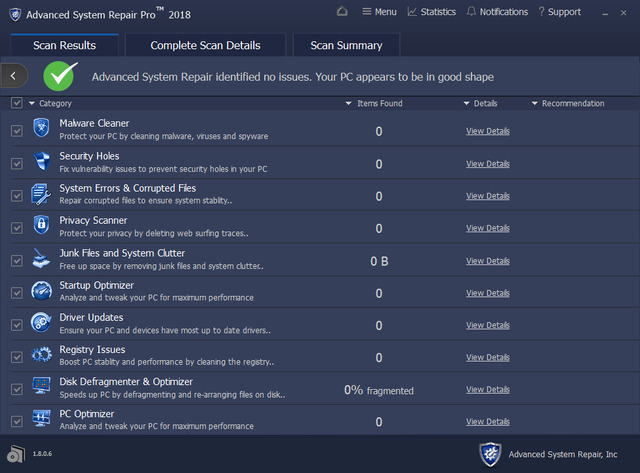
Task: Click the home icon in title bar
Action: (x=343, y=12)
